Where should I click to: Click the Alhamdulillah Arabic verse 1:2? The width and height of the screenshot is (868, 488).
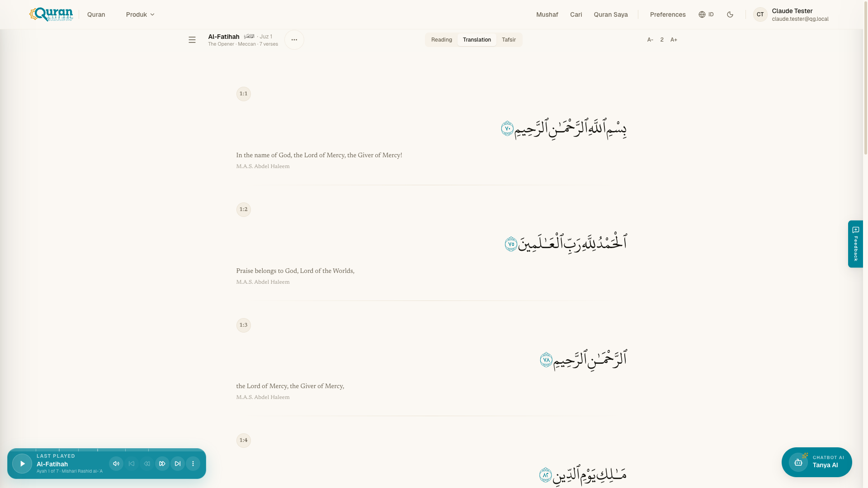[572, 243]
